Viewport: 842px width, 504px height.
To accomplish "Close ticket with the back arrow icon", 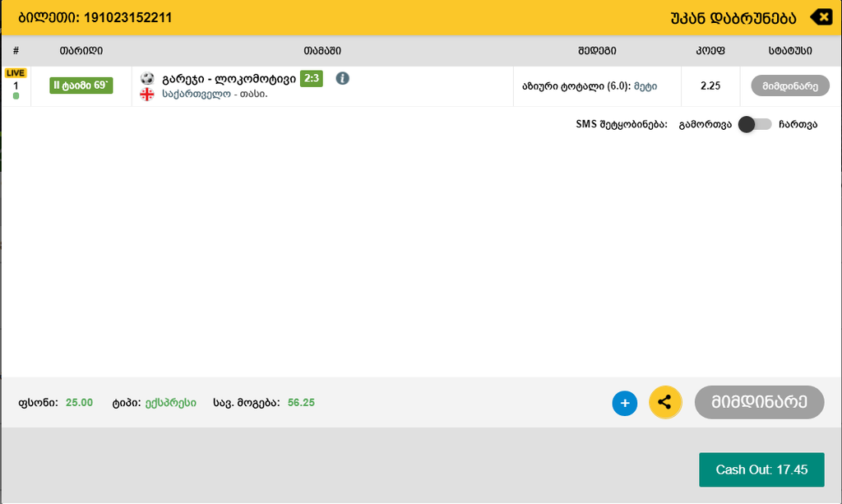I will pos(821,17).
